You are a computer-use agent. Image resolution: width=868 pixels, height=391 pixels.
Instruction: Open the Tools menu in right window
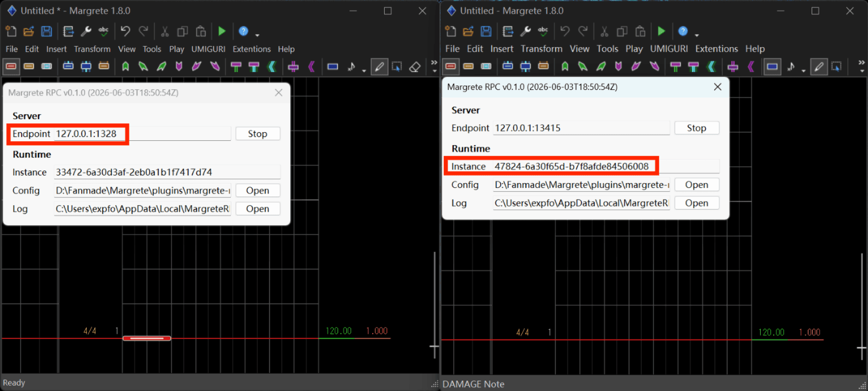click(607, 49)
